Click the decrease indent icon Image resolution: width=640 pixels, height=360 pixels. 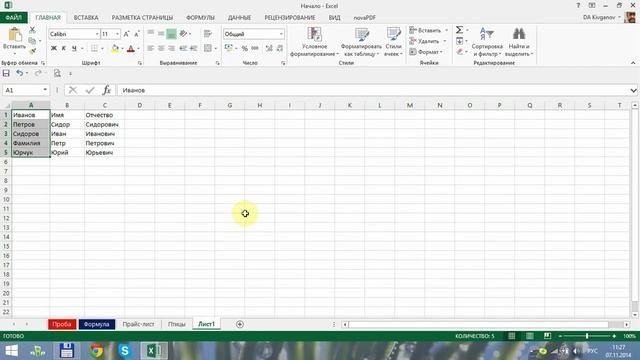pyautogui.click(x=183, y=49)
